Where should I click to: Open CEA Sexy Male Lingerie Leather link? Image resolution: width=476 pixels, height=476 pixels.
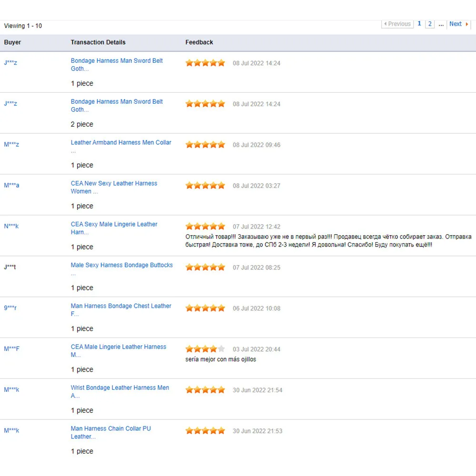(x=114, y=224)
